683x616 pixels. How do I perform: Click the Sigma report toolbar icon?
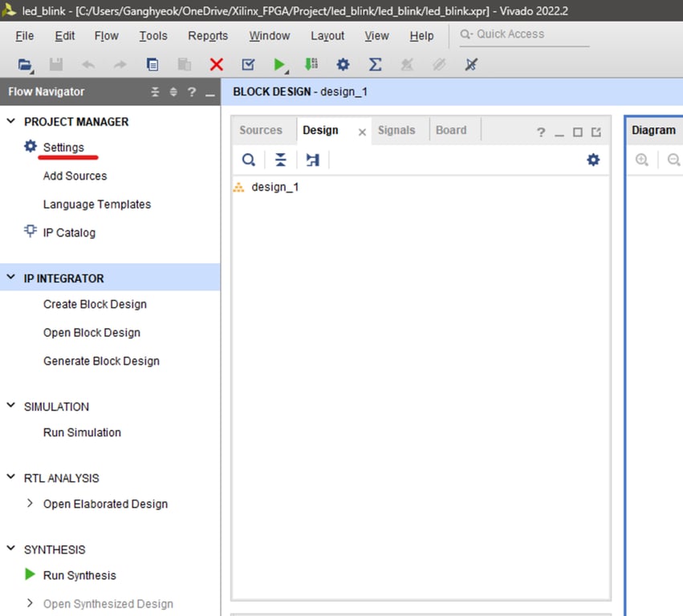[374, 64]
